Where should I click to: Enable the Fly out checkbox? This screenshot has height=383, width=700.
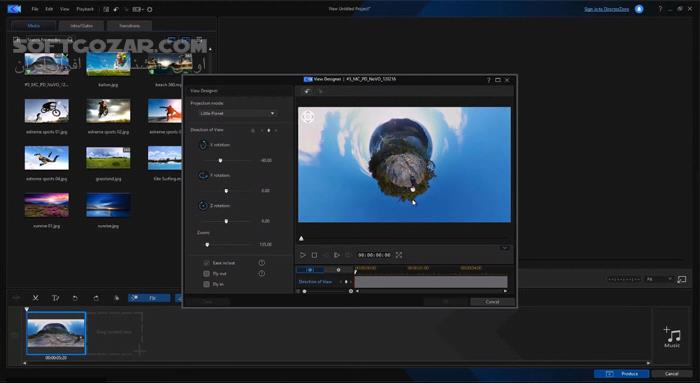point(206,274)
